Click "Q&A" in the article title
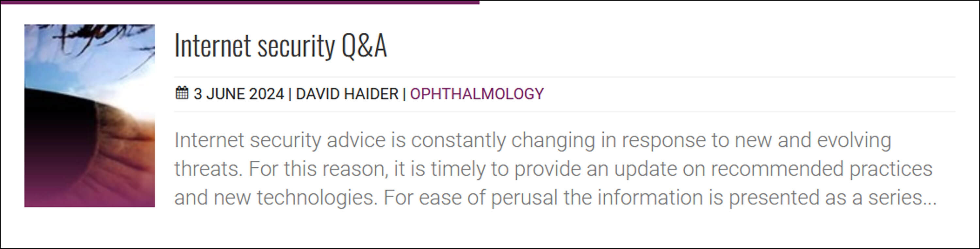 click(364, 46)
